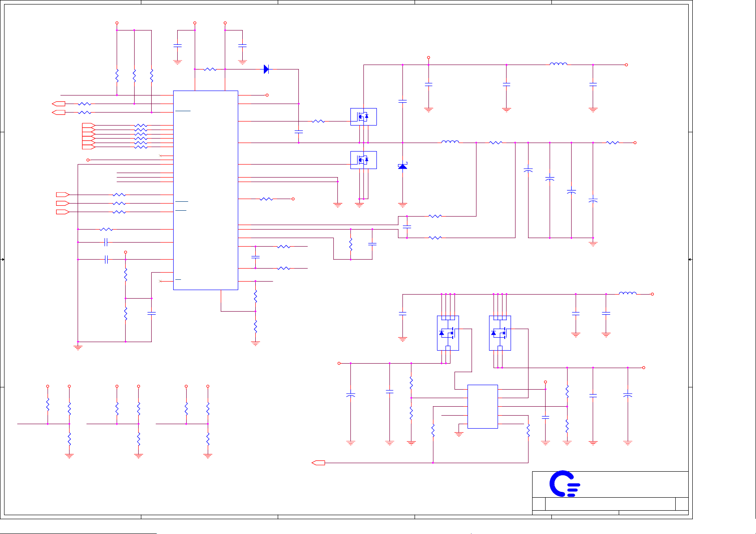Viewport: 756px width, 534px height.
Task: Select the capacitor between the two sense resistors
Action: [407, 227]
